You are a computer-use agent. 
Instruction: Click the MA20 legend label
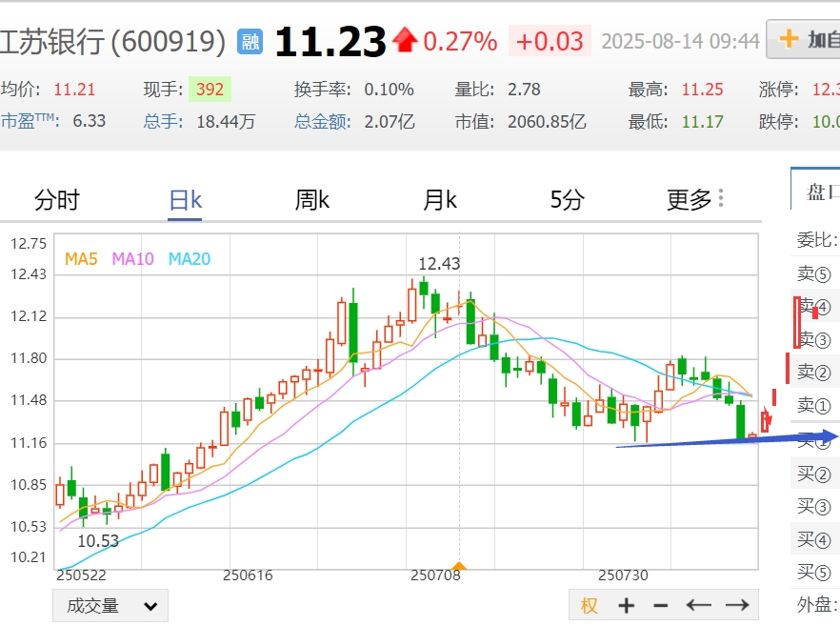[x=190, y=259]
